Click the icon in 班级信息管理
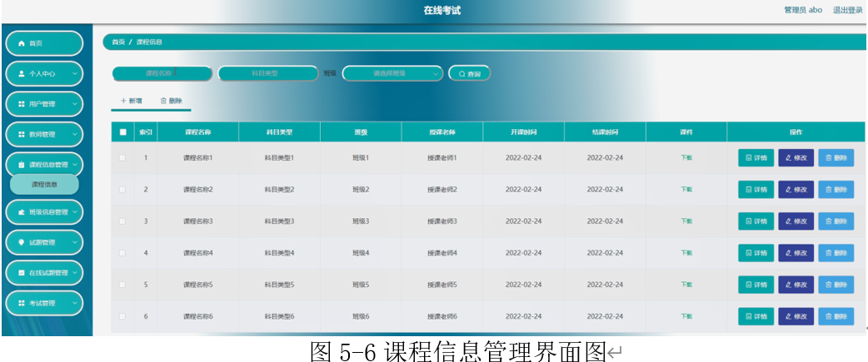Image resolution: width=868 pixels, height=362 pixels. (x=22, y=211)
